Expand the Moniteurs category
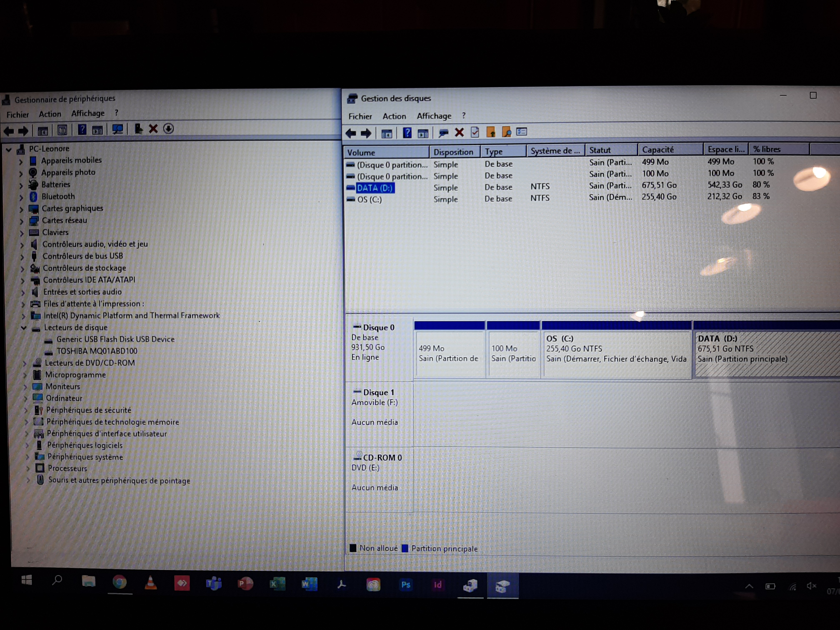This screenshot has height=630, width=840. (x=25, y=387)
